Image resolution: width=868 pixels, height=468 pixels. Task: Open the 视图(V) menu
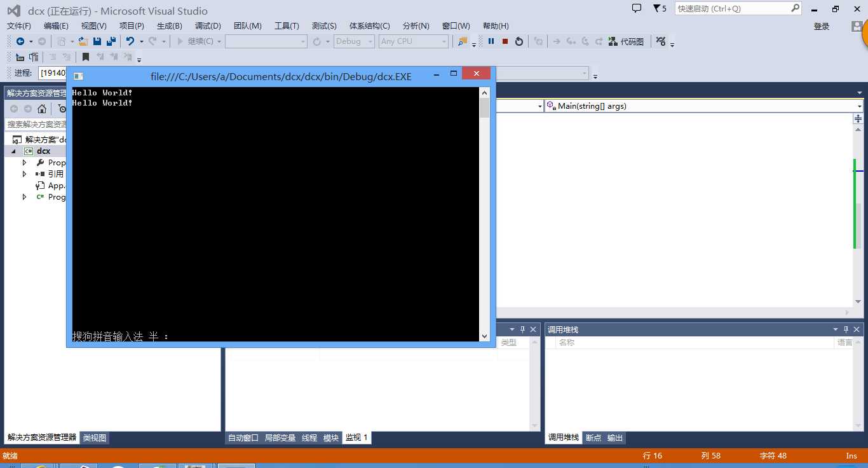click(x=94, y=26)
